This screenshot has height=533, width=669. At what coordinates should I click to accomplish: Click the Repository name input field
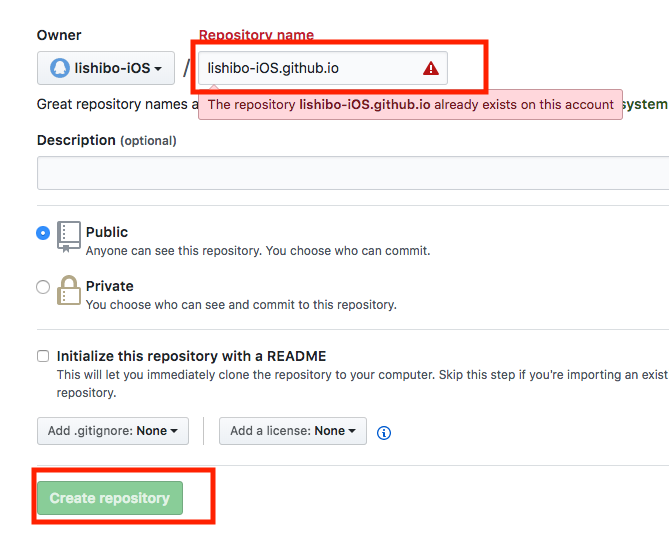pyautogui.click(x=323, y=68)
